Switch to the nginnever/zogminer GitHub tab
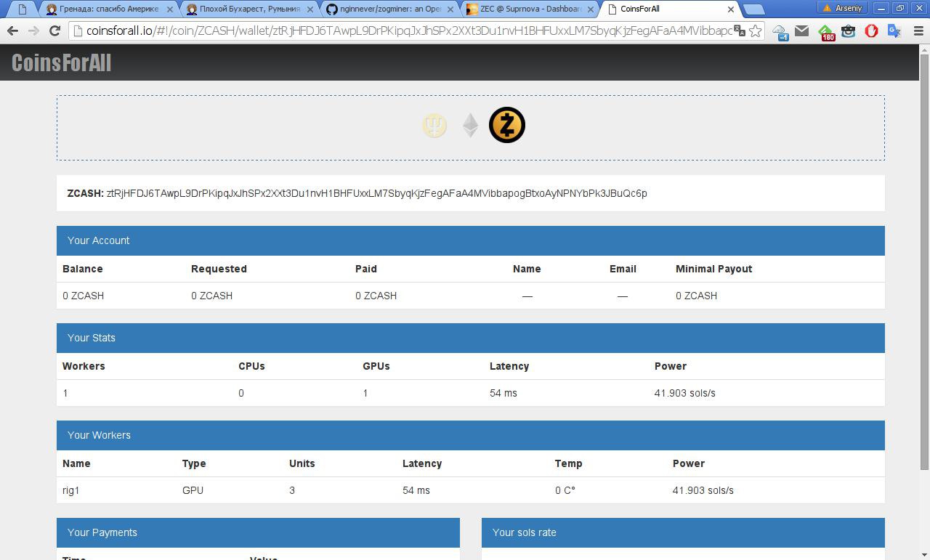The image size is (930, 560). 389,9
